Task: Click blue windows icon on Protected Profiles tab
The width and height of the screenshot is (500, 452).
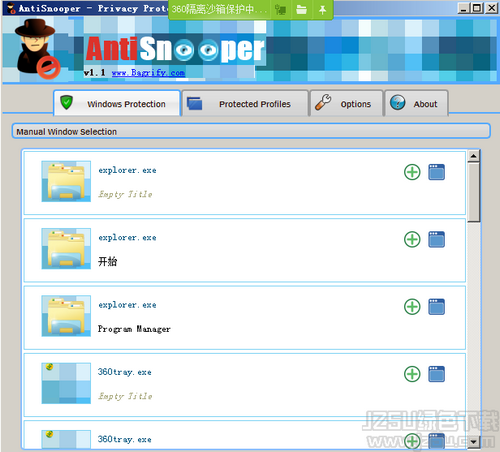Action: point(194,103)
